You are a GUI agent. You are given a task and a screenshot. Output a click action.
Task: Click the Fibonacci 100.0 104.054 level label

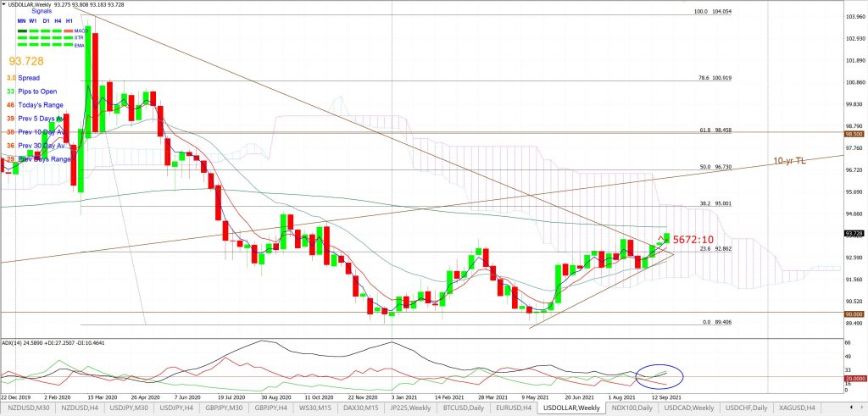(714, 11)
